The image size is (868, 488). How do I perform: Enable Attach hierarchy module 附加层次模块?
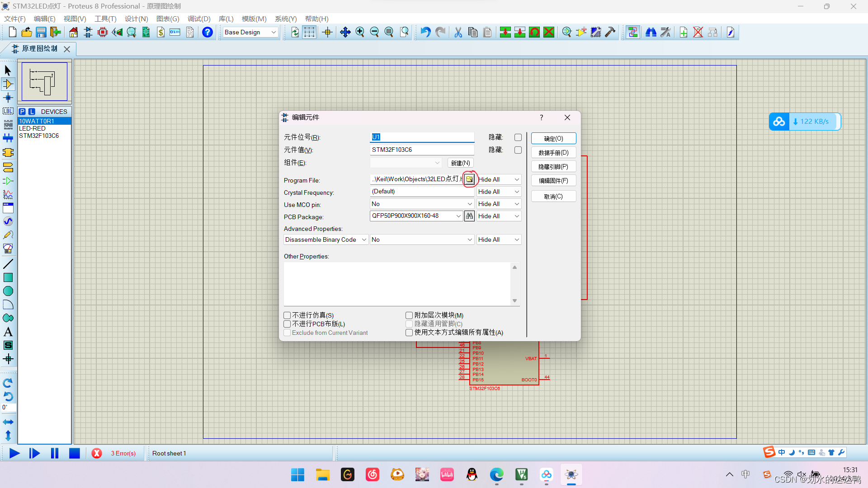pyautogui.click(x=409, y=315)
